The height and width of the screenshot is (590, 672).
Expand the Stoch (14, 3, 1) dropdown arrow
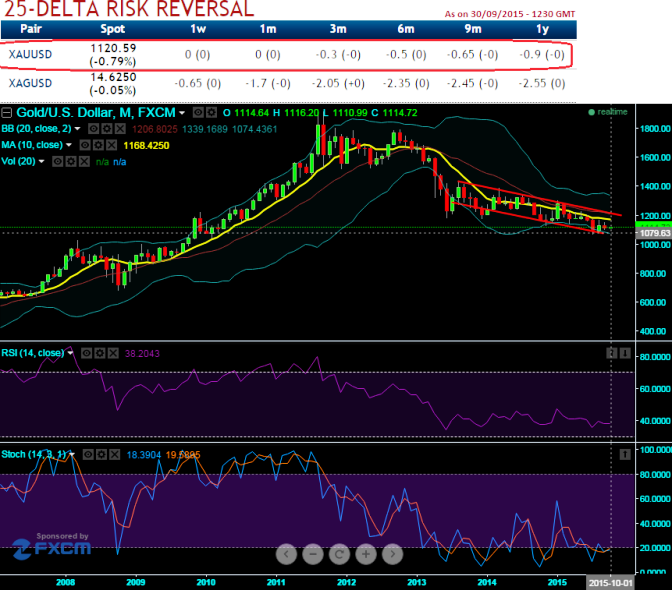72,454
